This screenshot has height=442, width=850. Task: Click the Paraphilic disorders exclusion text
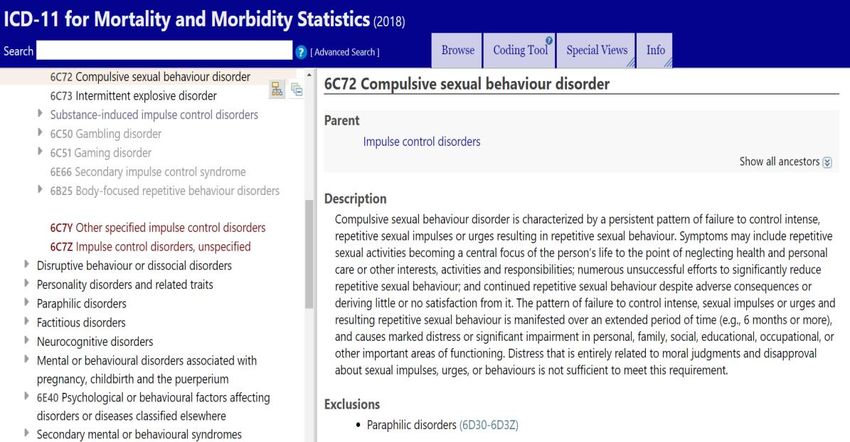[x=411, y=425]
